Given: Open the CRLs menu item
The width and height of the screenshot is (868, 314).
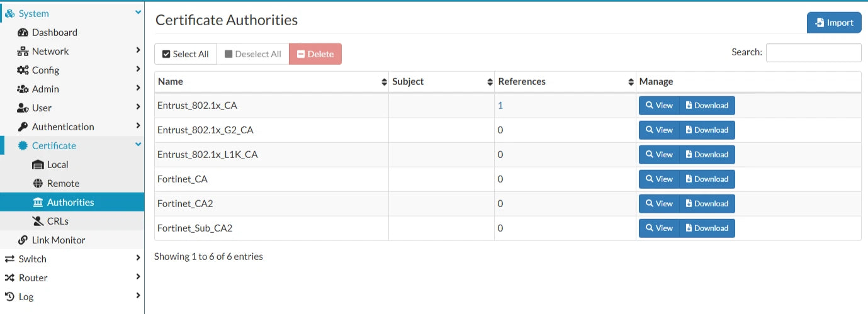Looking at the screenshot, I should pos(72,221).
